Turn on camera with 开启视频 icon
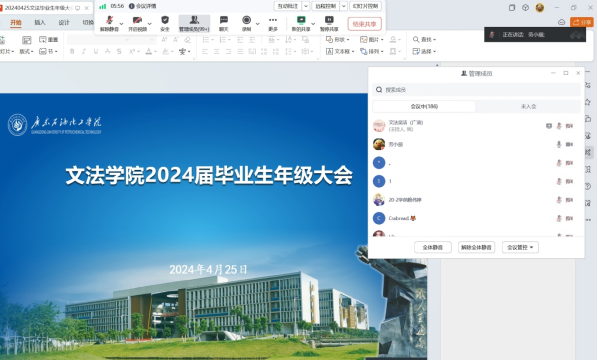The height and width of the screenshot is (360, 598). coord(137,23)
